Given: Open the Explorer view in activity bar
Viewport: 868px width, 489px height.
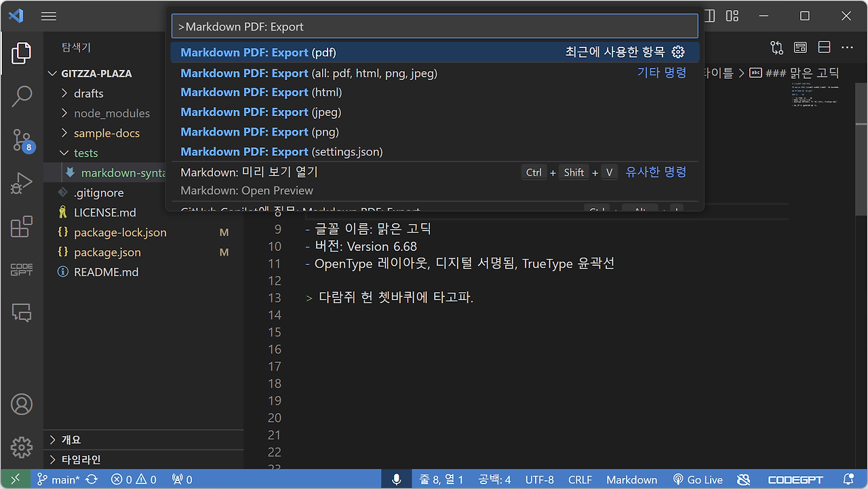Looking at the screenshot, I should coord(22,53).
